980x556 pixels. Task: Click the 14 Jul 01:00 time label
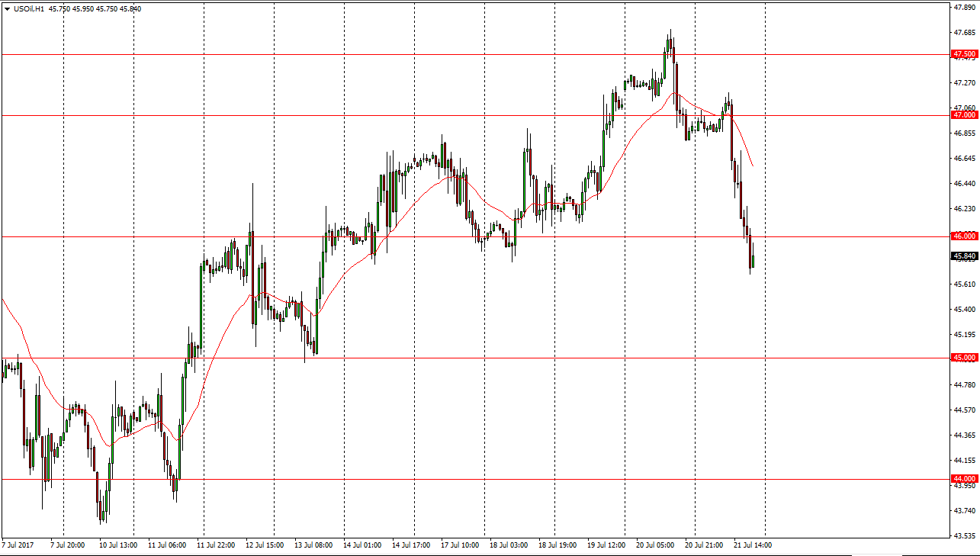click(362, 545)
